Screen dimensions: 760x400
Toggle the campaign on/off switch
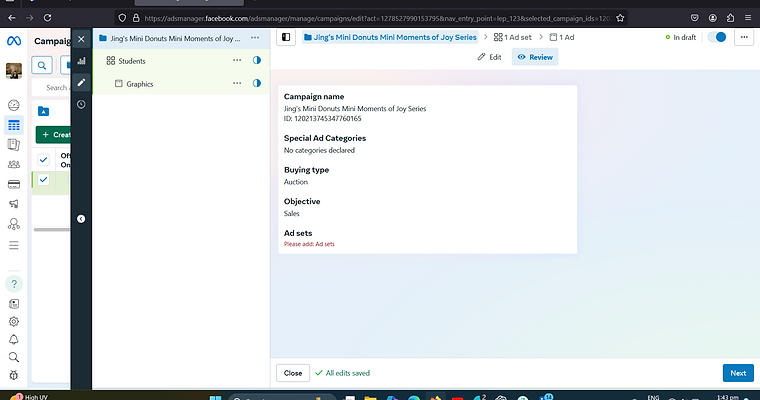pos(717,37)
